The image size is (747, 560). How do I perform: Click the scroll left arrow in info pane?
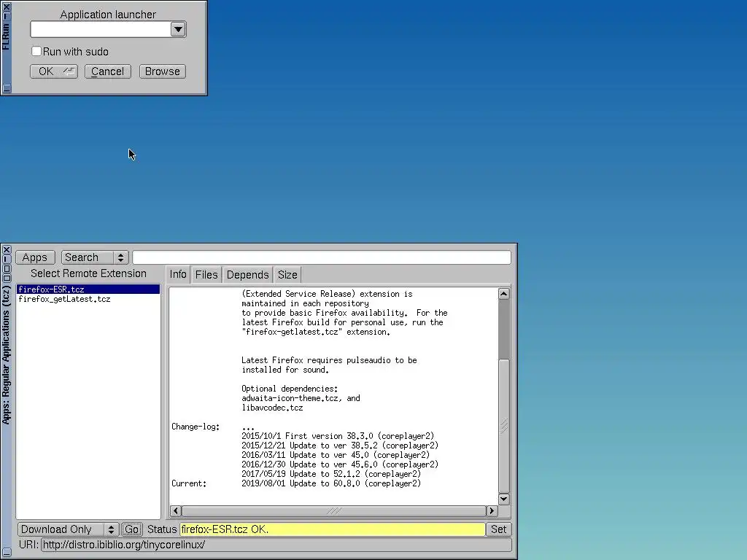[175, 511]
